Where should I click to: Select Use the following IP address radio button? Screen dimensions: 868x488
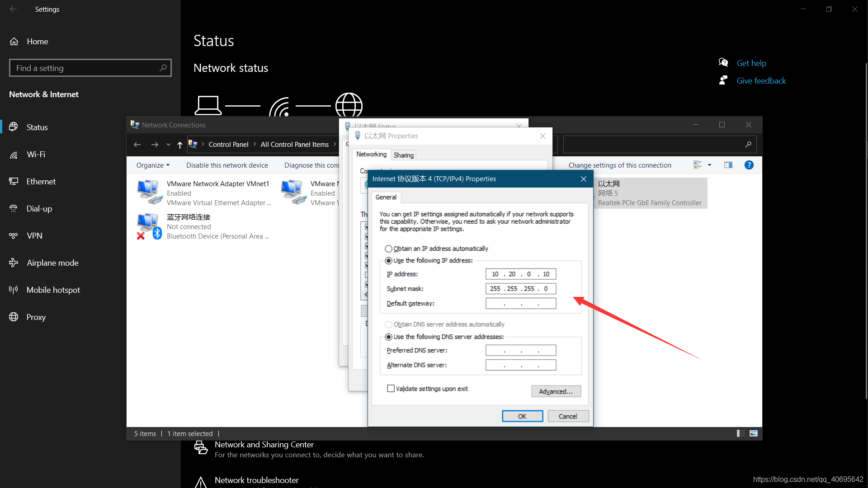point(389,260)
